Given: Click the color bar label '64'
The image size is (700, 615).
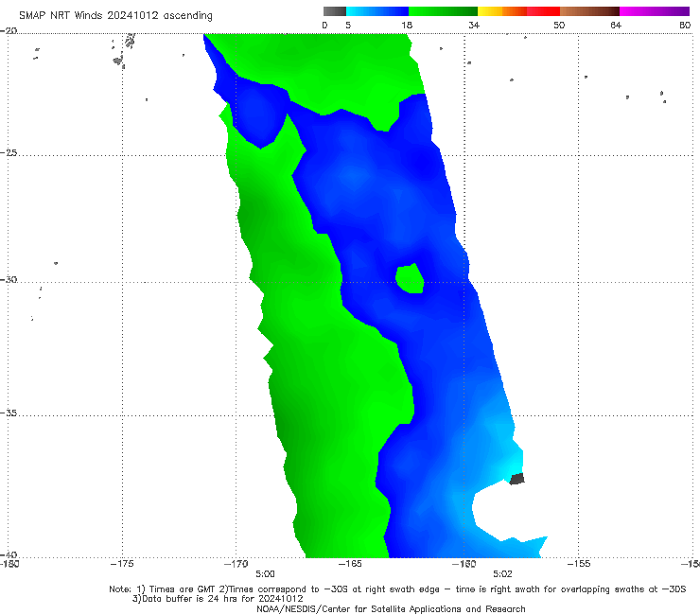Looking at the screenshot, I should coord(616,25).
